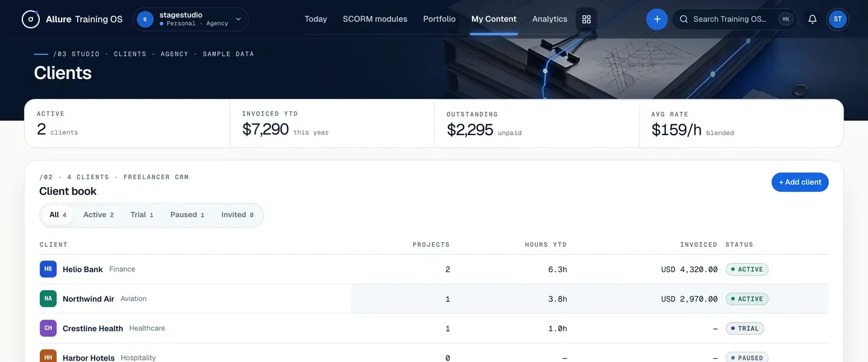Click the Add client button

point(800,182)
